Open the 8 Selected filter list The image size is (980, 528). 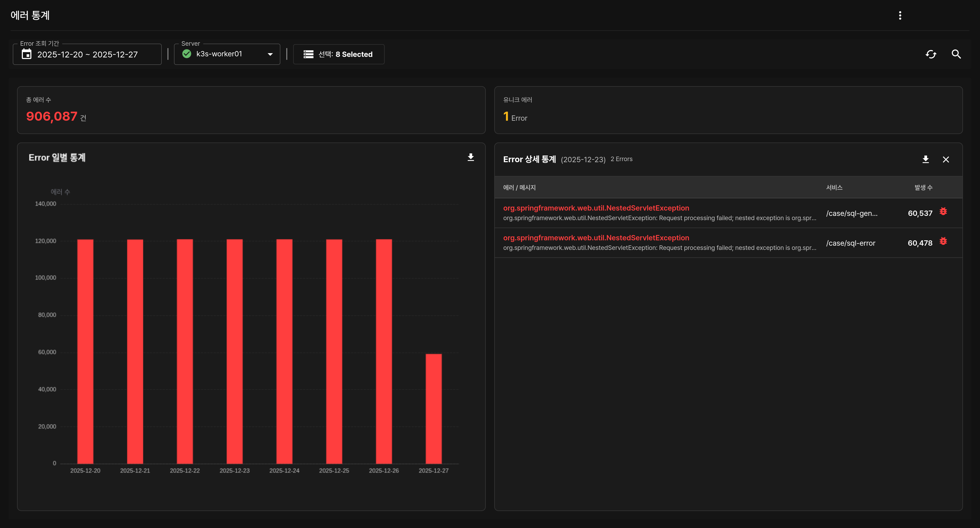tap(339, 54)
